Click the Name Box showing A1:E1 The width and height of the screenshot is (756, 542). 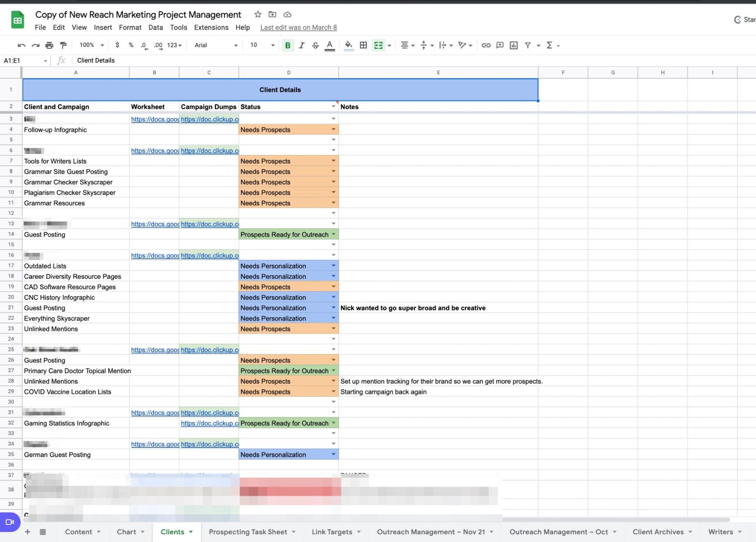(x=23, y=61)
